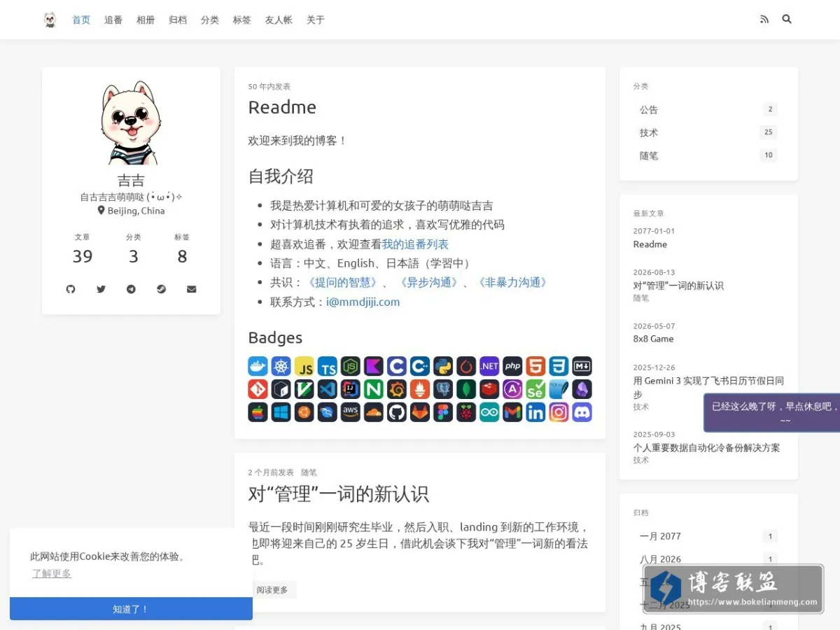Open 技术 category with 25 posts
This screenshot has height=630, width=840.
coord(708,132)
